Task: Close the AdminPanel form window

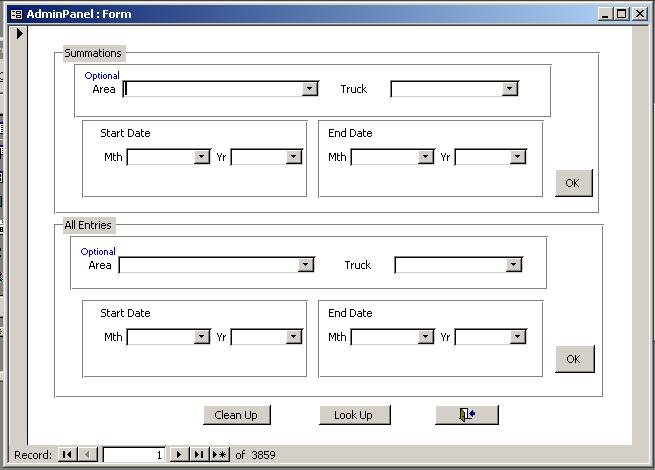Action: point(640,14)
